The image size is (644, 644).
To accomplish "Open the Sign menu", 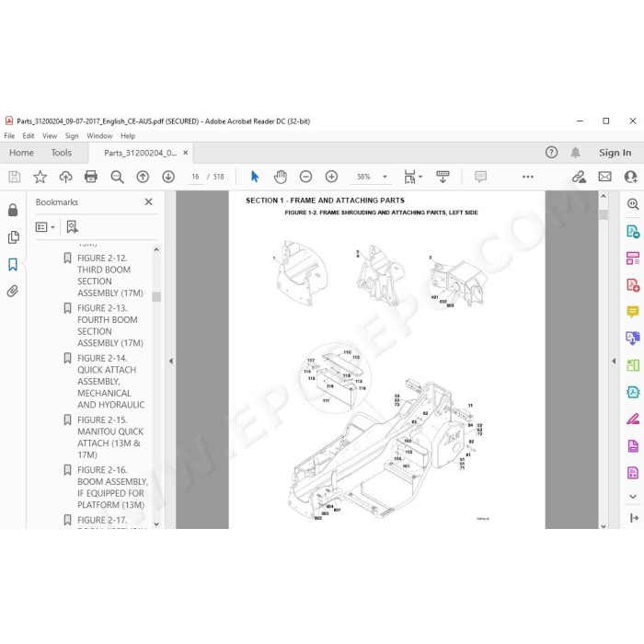I will point(72,136).
